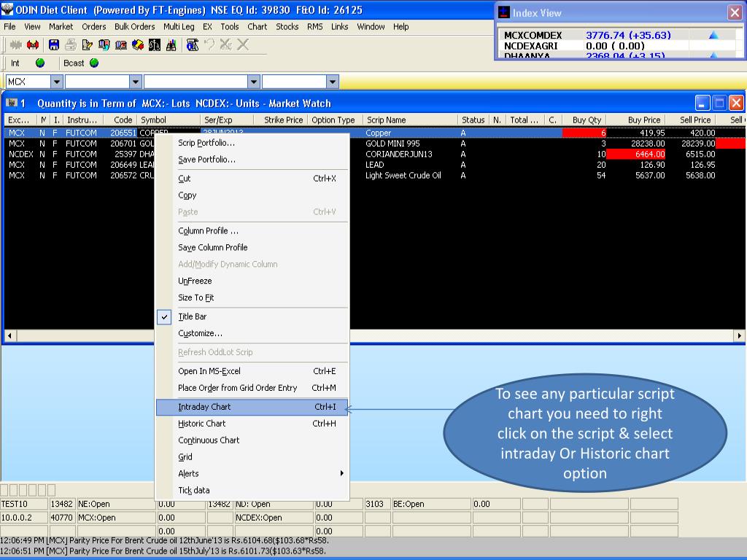The height and width of the screenshot is (560, 747).
Task: Click the blue up triangle beside MCXCOMDEX
Action: [x=713, y=35]
